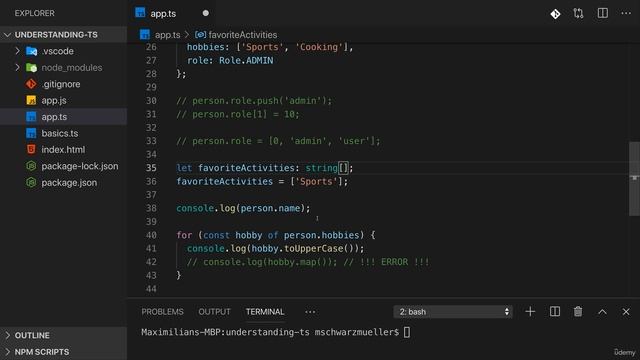Image resolution: width=640 pixels, height=360 pixels.
Task: Open the source control diamond icon in editor toolbar
Action: [x=555, y=14]
